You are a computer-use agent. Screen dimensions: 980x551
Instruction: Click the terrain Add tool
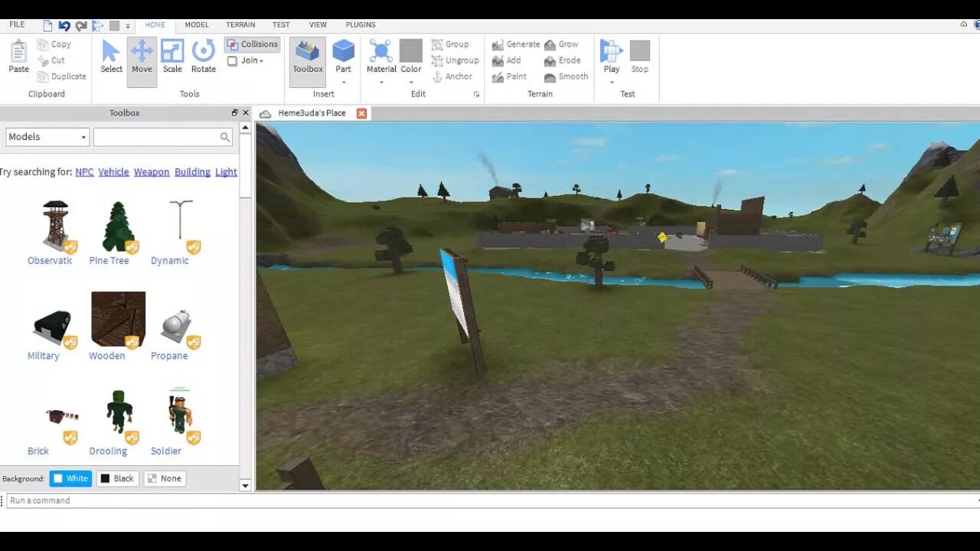pyautogui.click(x=507, y=60)
